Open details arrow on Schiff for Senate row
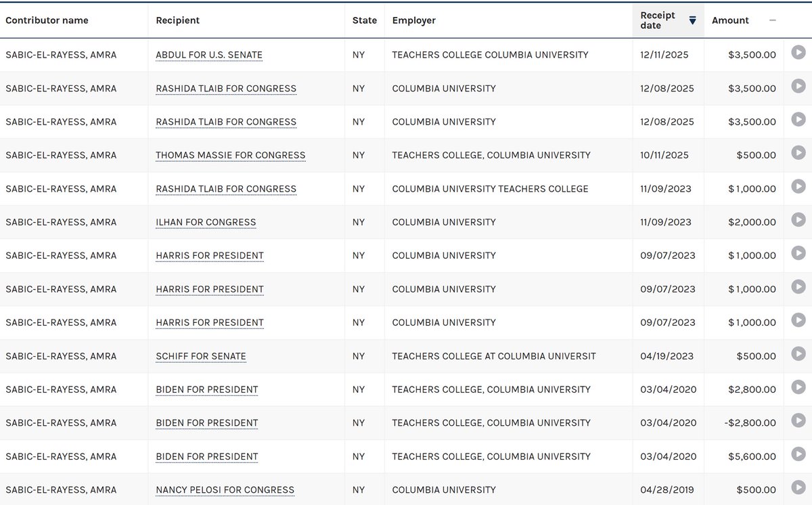812x505 pixels. [798, 353]
